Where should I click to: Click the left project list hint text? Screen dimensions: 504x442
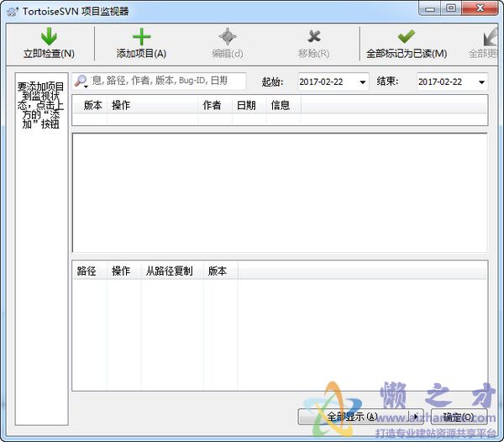tap(41, 105)
